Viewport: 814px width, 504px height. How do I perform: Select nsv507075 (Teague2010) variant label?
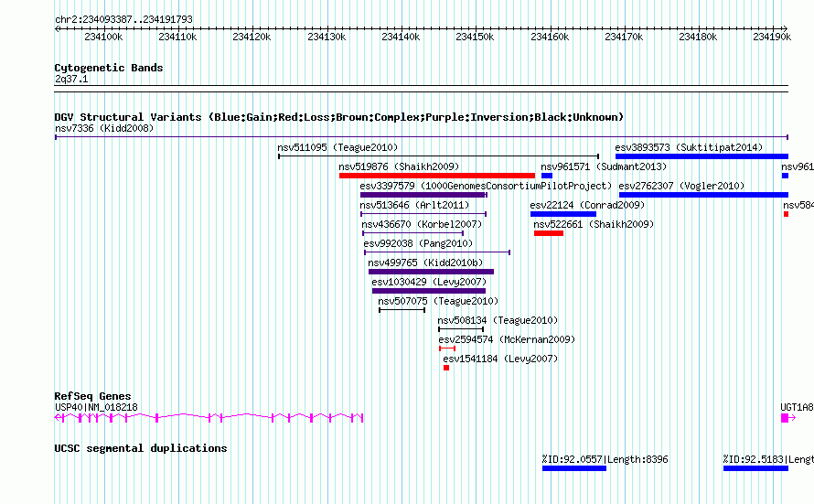point(438,301)
